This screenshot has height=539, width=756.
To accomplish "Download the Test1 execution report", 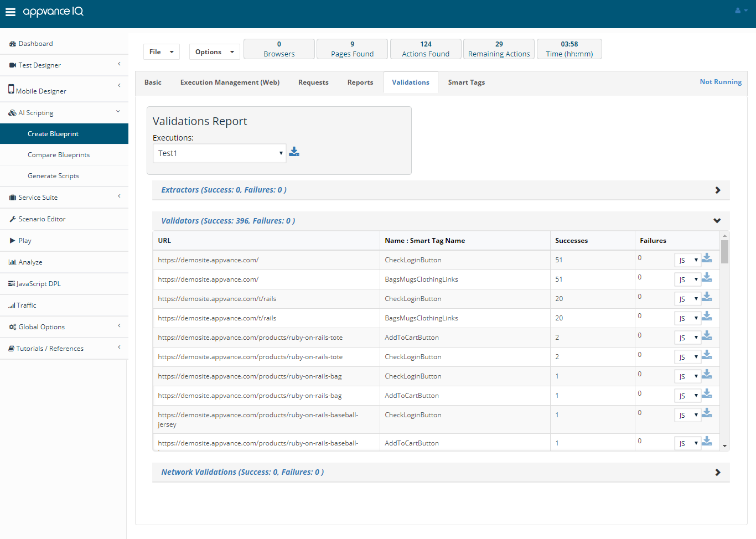I will (294, 152).
